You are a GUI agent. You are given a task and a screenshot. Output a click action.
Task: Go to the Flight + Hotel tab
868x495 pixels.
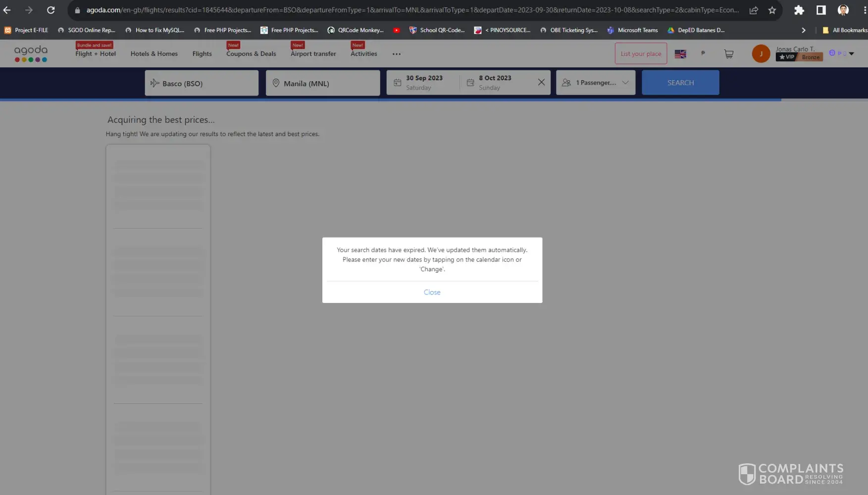tap(96, 53)
